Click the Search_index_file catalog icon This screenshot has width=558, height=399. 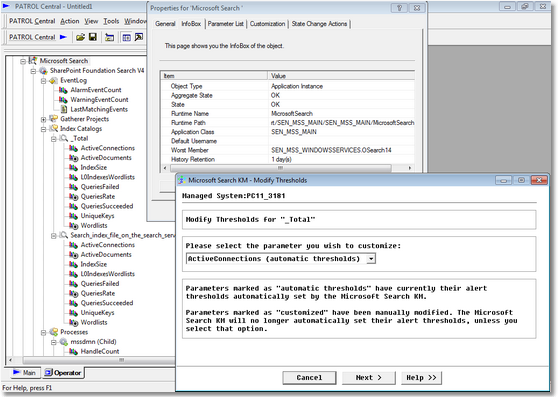tap(64, 235)
